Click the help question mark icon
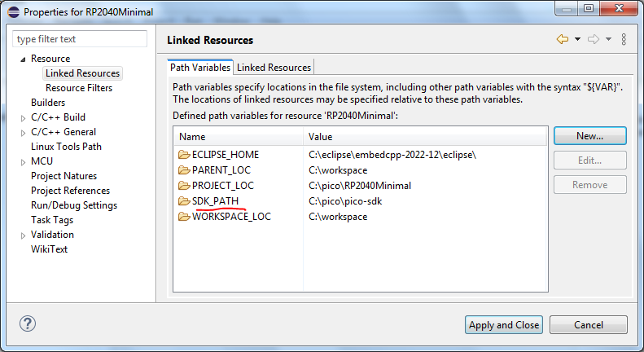 28,324
